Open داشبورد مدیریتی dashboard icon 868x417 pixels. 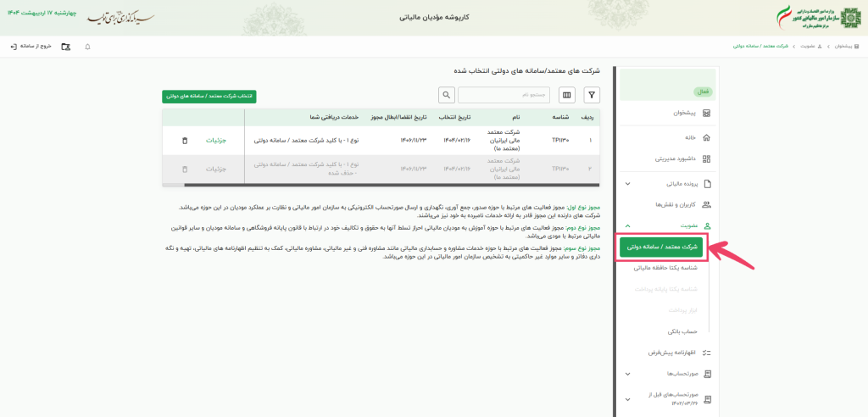click(x=707, y=158)
